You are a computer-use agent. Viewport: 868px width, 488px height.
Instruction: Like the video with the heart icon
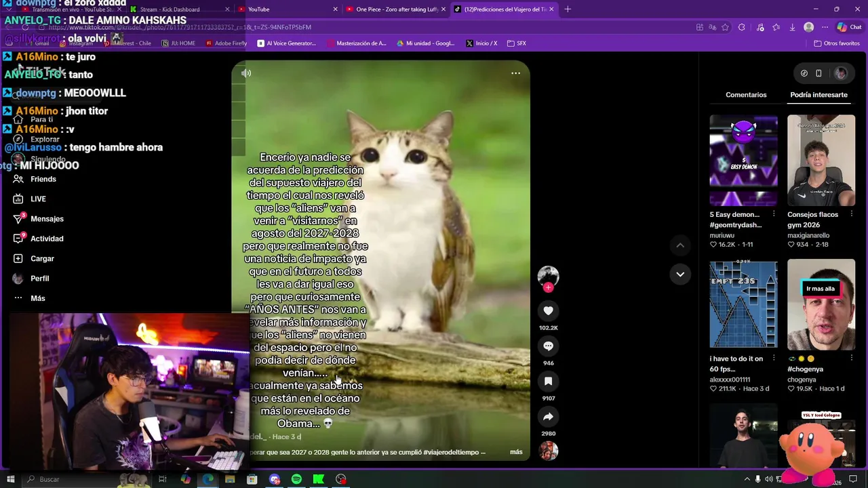pos(548,310)
